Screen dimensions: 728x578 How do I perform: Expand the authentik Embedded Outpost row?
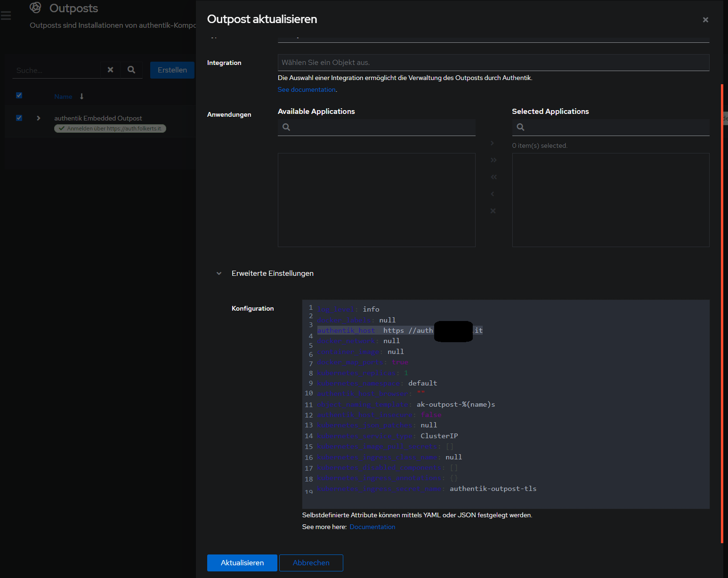coord(39,118)
